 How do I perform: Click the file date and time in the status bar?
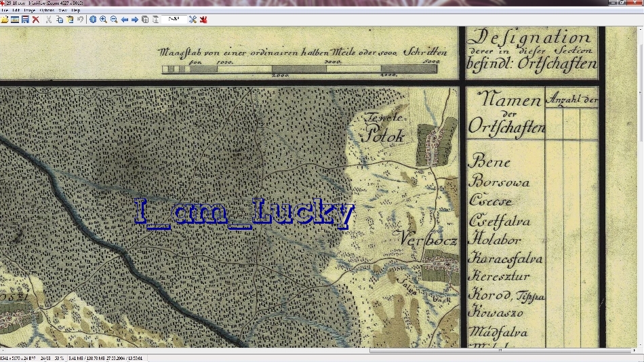pos(123,359)
